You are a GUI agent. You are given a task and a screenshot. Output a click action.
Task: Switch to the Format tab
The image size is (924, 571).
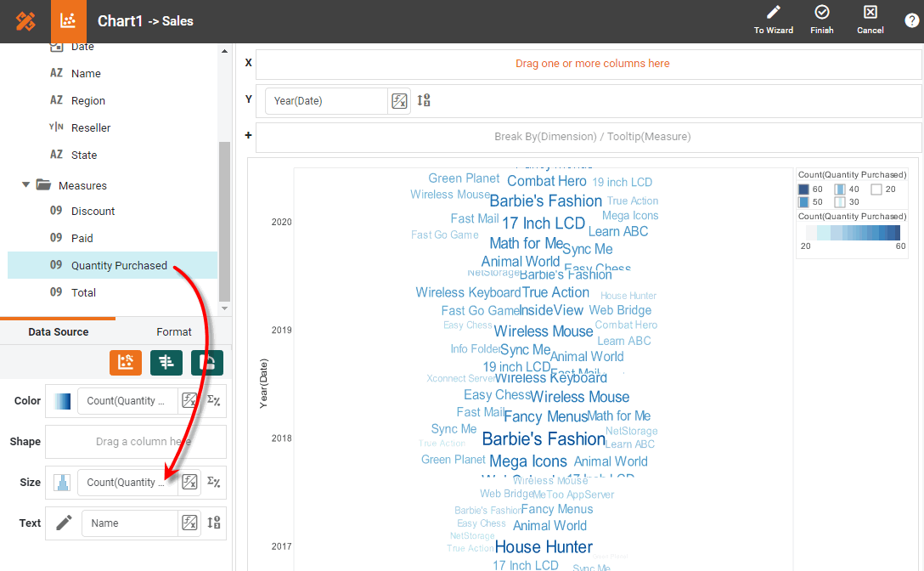pyautogui.click(x=174, y=332)
